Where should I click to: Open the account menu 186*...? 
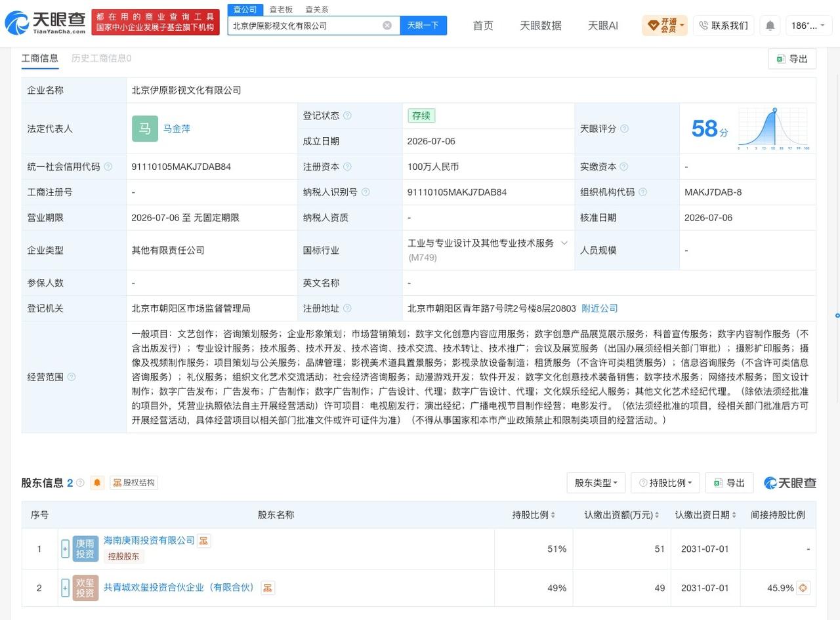(809, 26)
